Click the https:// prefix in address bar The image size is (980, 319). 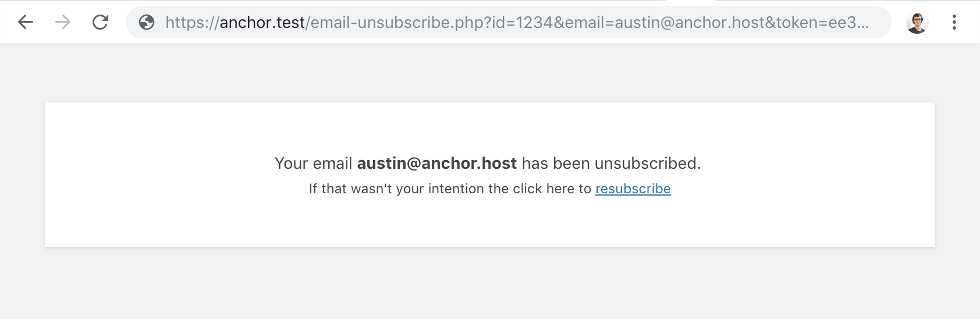193,22
